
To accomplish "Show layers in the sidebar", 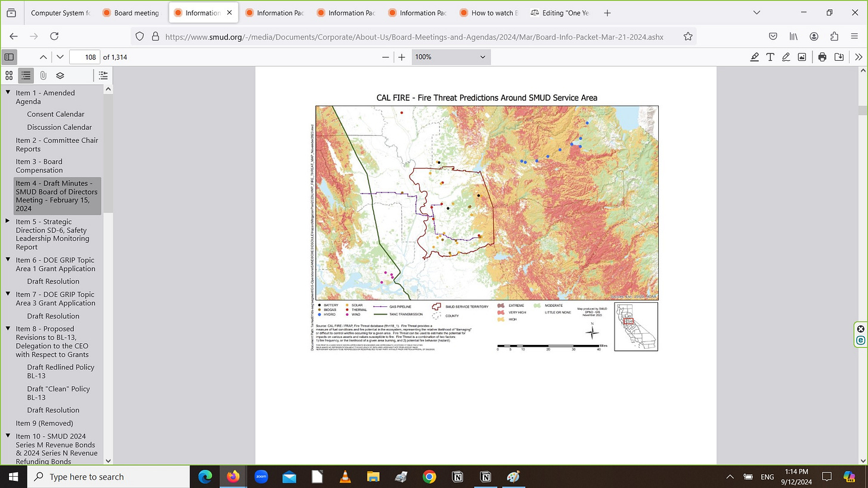I will (x=60, y=76).
